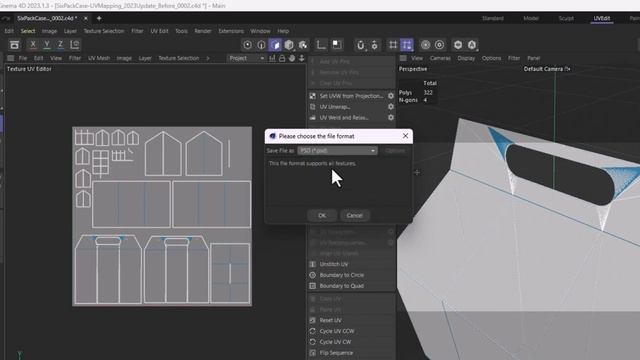Close the file format dialog
The width and height of the screenshot is (640, 360).
[405, 136]
